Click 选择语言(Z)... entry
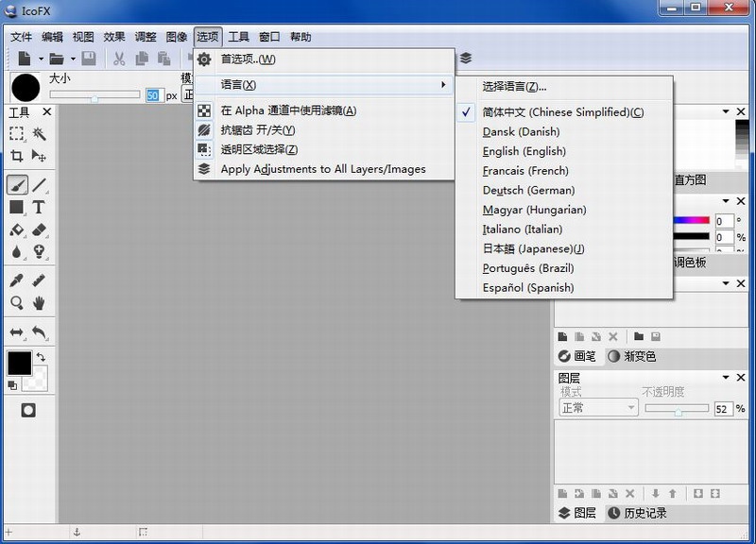 [563, 87]
